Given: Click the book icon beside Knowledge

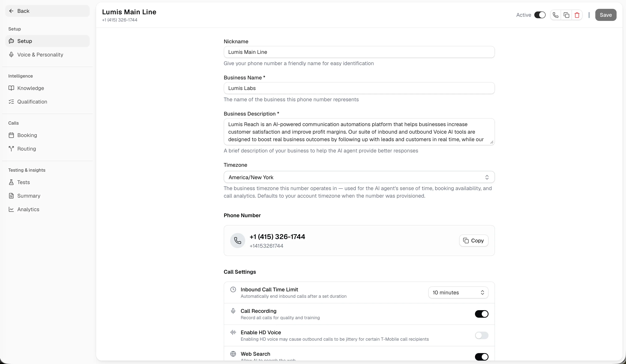Looking at the screenshot, I should click(11, 88).
